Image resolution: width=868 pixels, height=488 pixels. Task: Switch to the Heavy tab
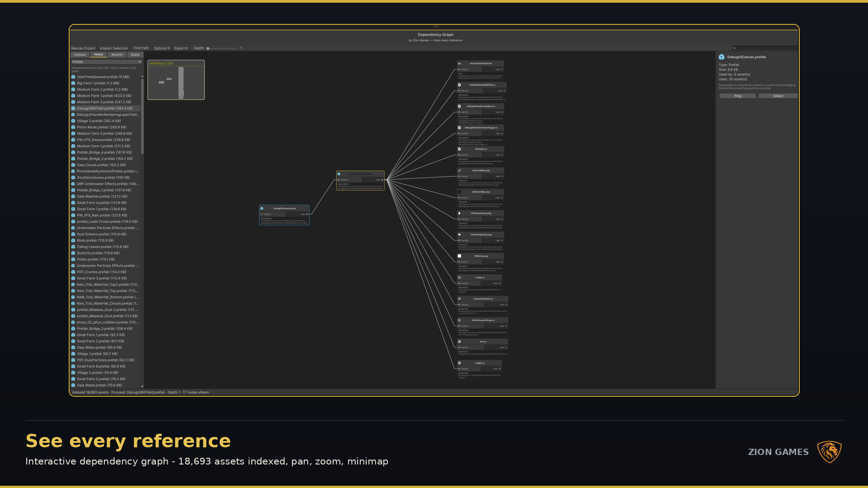[x=99, y=55]
